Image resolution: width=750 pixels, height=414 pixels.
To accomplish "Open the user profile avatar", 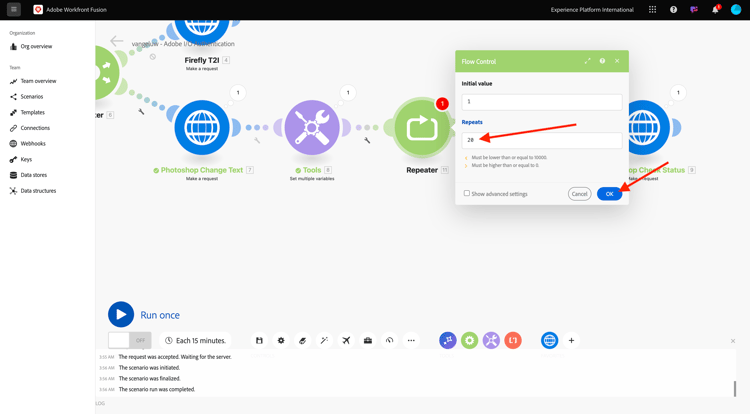I will tap(736, 10).
